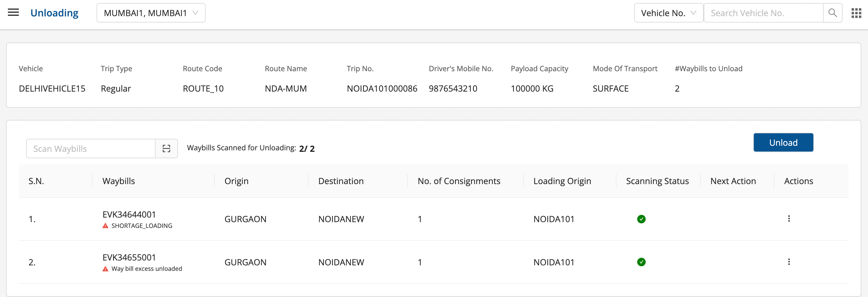Click the Scanning Status column header
This screenshot has width=868, height=297.
pos(657,181)
